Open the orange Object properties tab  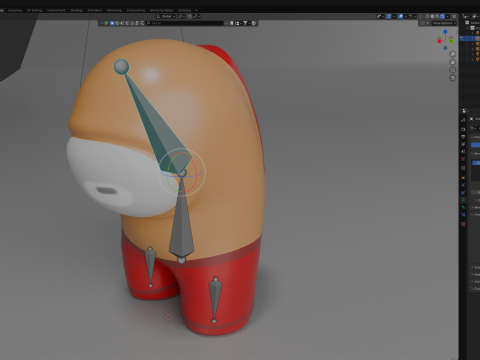pos(463,178)
